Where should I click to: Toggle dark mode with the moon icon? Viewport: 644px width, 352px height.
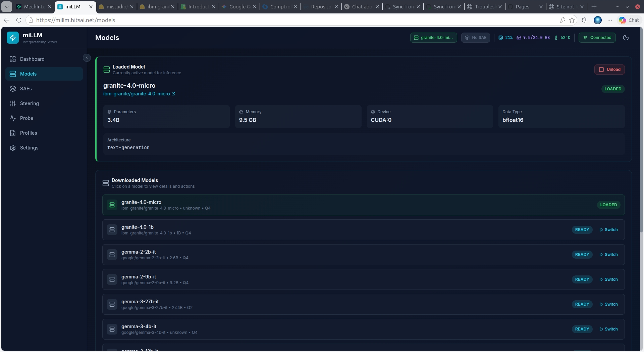coord(626,38)
